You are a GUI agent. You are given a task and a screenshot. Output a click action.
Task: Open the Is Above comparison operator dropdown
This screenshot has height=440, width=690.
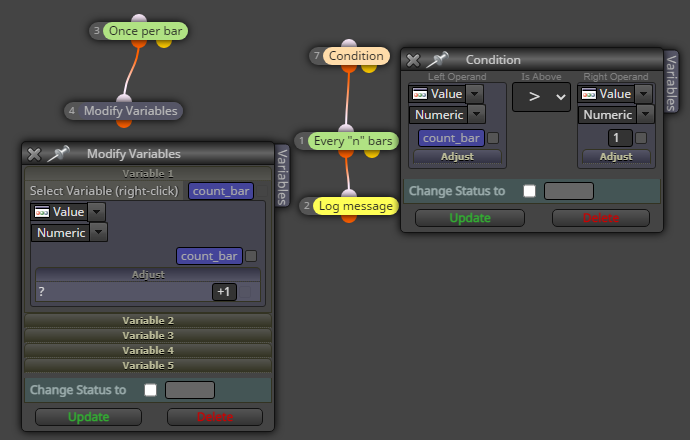coord(541,97)
